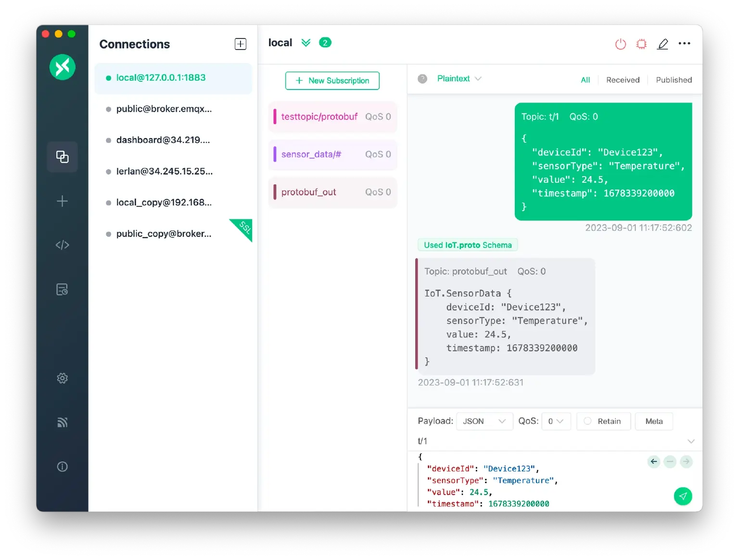This screenshot has height=560, width=739.
Task: Open the About info icon in sidebar
Action: 62,467
